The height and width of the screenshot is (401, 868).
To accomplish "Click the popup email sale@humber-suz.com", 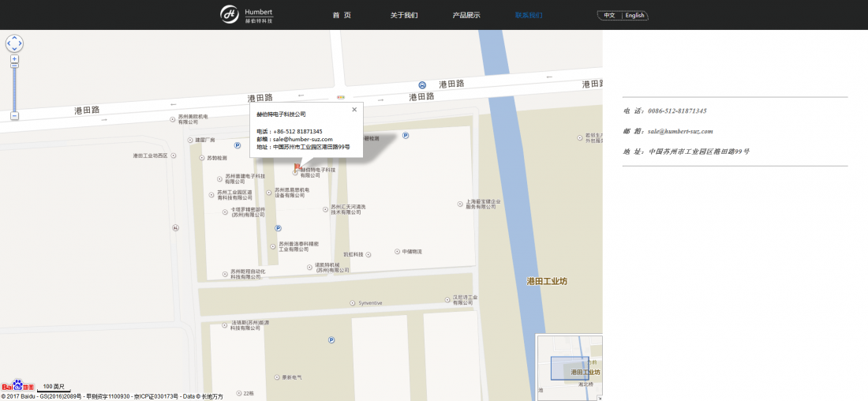I will [x=303, y=139].
